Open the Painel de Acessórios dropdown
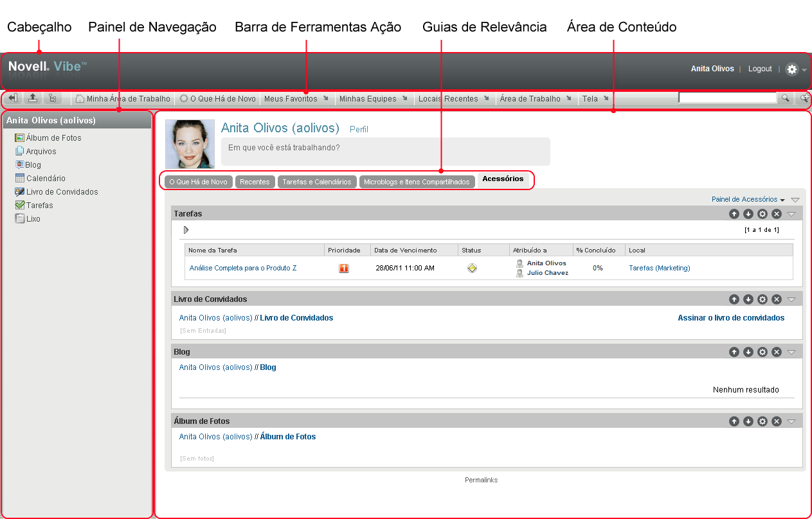The width and height of the screenshot is (812, 519). tap(748, 200)
